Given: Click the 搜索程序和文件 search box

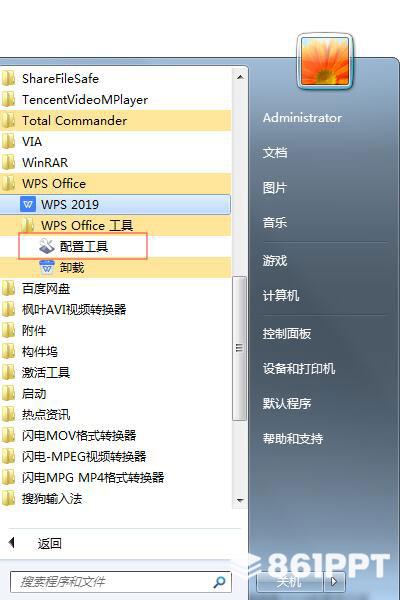Looking at the screenshot, I should (121, 582).
